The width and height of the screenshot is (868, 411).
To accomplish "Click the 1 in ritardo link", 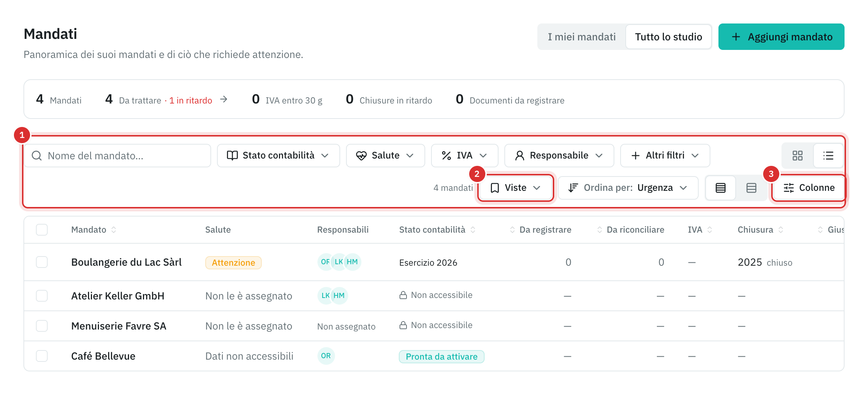I will pyautogui.click(x=191, y=100).
